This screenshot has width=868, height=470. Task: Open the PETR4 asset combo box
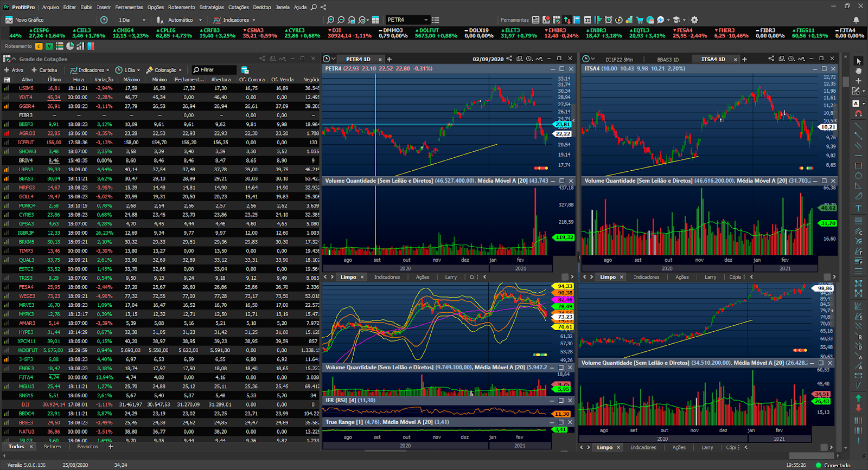coord(407,20)
